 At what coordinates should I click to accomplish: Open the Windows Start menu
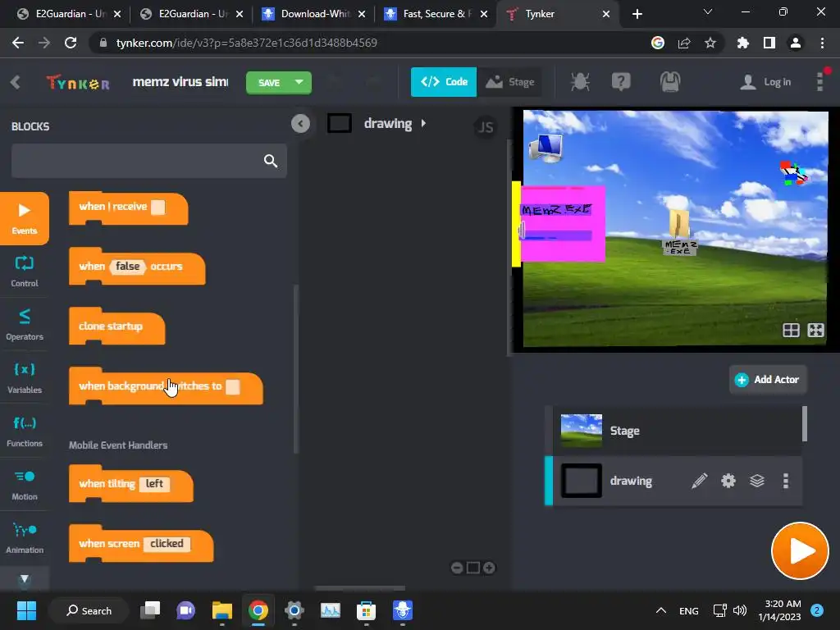pyautogui.click(x=26, y=610)
